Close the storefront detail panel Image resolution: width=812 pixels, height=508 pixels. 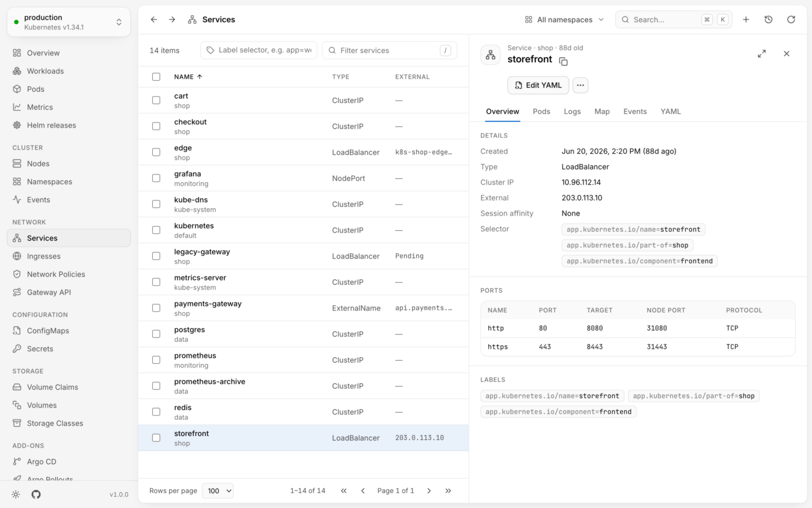point(787,54)
